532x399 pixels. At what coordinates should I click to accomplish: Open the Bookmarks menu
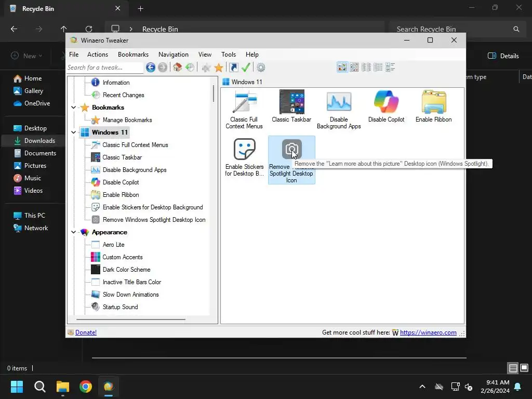point(133,54)
